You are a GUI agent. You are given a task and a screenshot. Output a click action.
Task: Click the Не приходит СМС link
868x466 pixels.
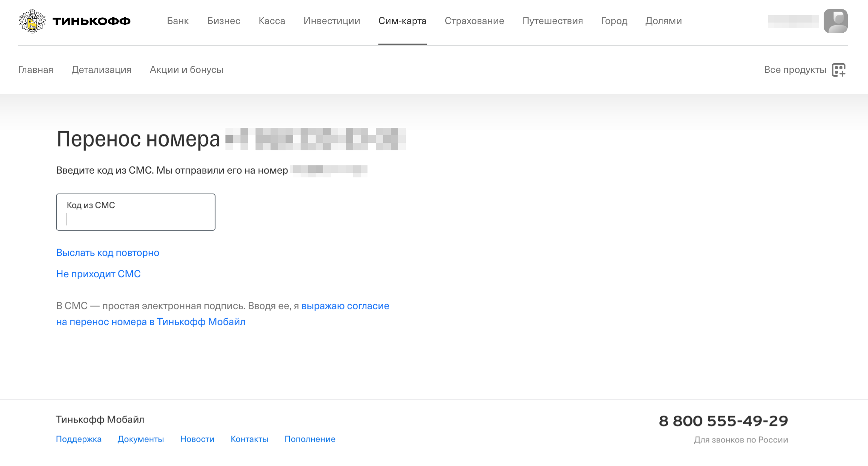click(x=98, y=274)
